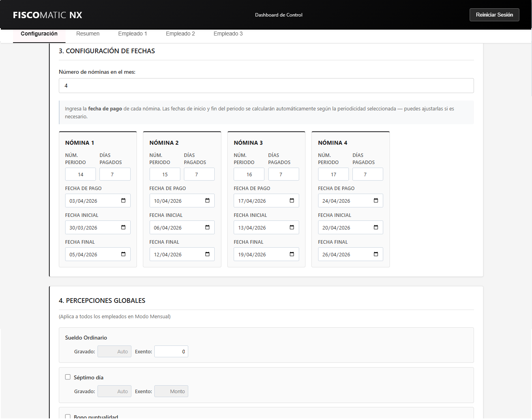Click the Séptimo día label text
Viewport: 532px width, 420px height.
click(x=88, y=377)
